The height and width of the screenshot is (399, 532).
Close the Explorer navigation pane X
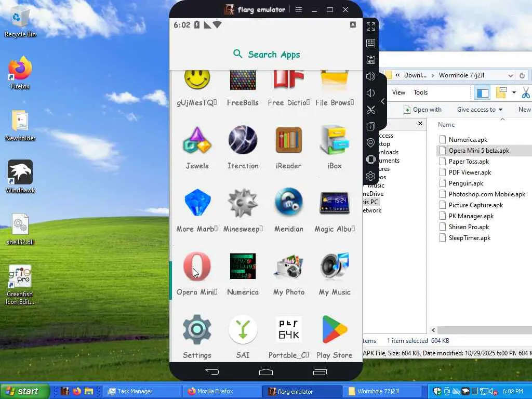pos(420,124)
